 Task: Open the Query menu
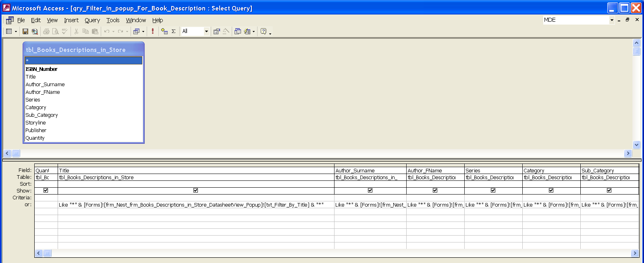point(92,20)
